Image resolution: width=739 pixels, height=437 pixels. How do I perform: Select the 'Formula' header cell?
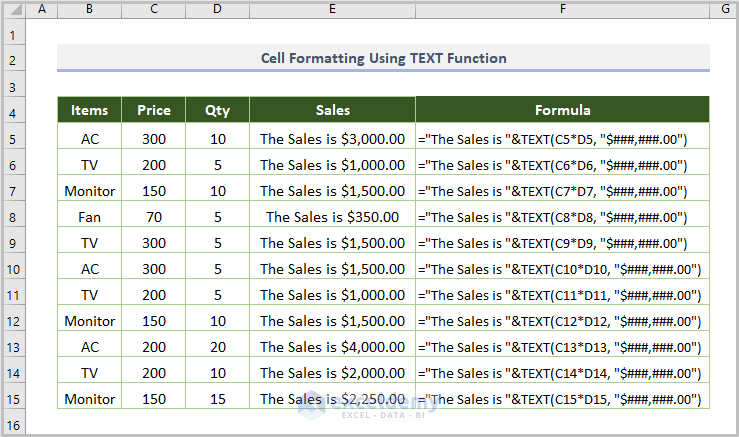pos(562,110)
